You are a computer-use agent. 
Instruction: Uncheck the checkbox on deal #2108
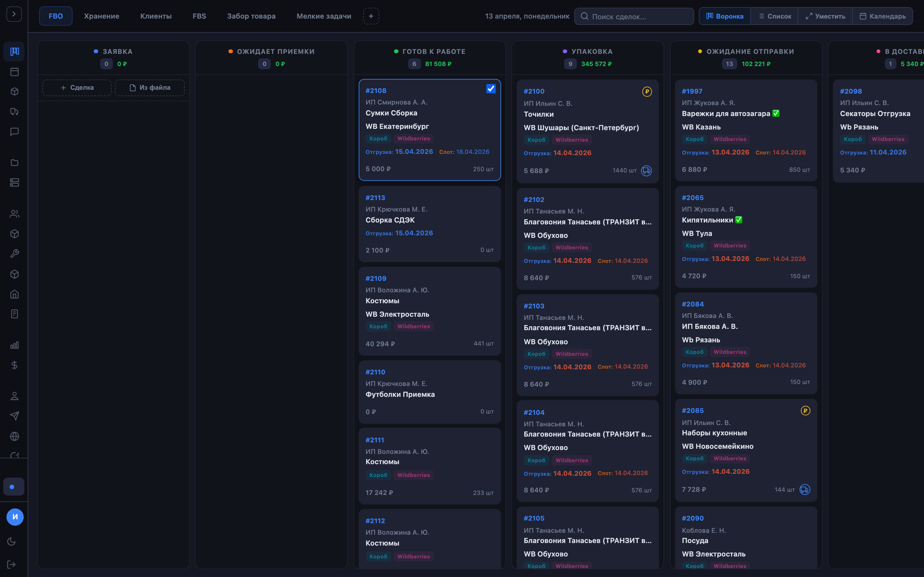tap(491, 89)
